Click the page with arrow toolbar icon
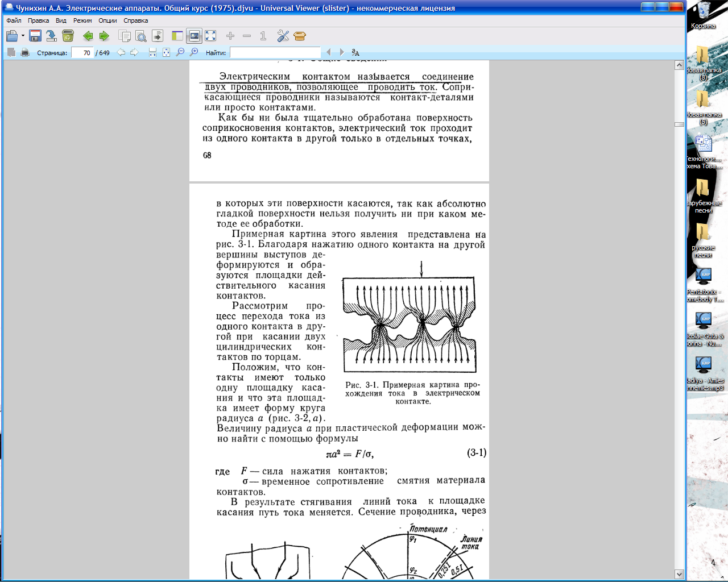Image resolution: width=728 pixels, height=582 pixels. [158, 36]
